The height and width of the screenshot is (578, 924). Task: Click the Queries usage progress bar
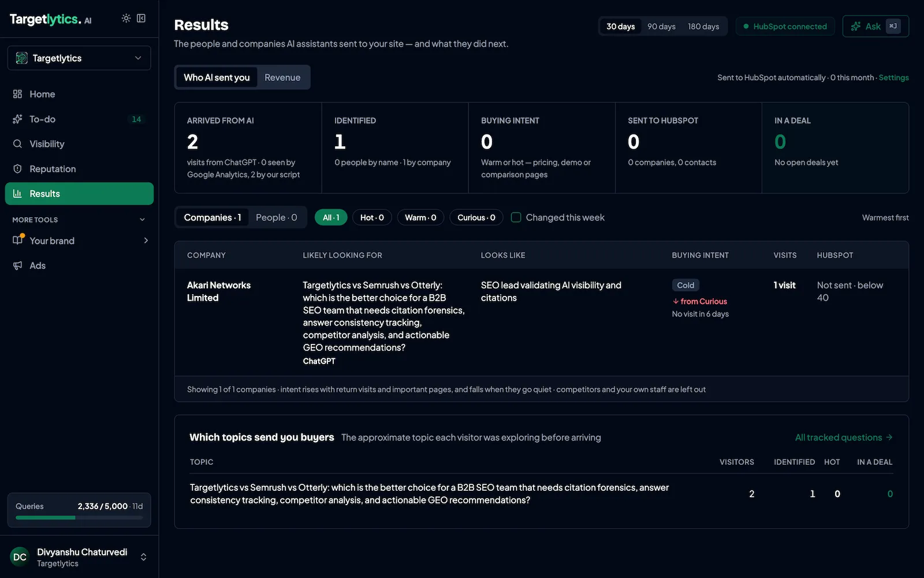79,517
